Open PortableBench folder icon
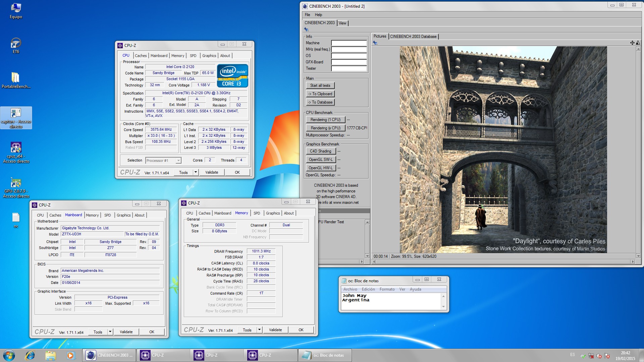 coord(16,80)
